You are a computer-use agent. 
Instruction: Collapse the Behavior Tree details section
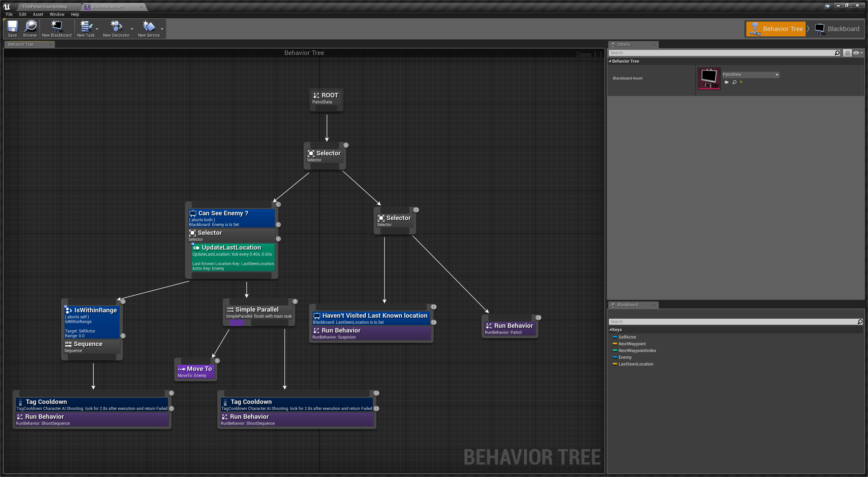pos(610,61)
